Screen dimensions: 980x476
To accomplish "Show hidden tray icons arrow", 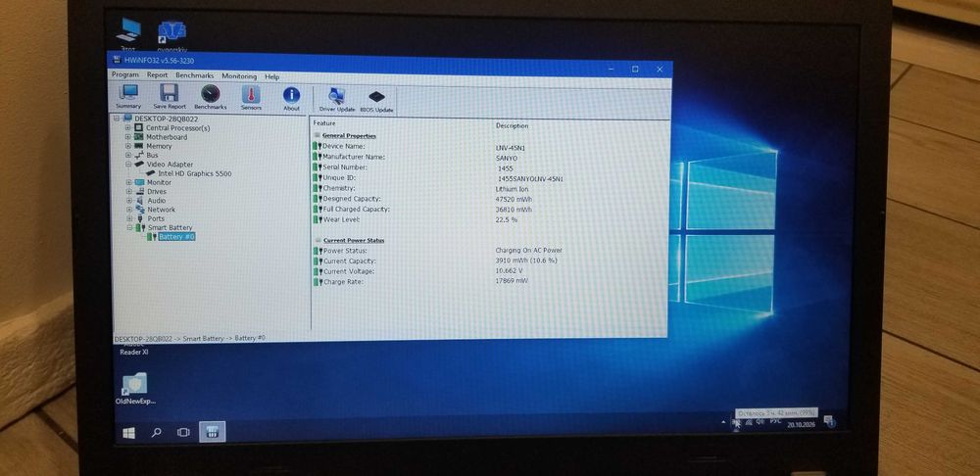I will coord(725,422).
